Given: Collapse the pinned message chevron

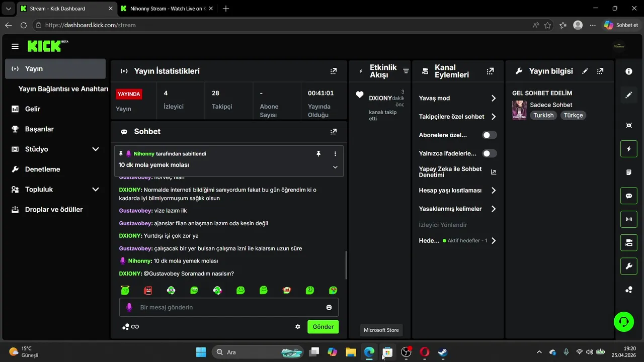Looking at the screenshot, I should point(335,167).
